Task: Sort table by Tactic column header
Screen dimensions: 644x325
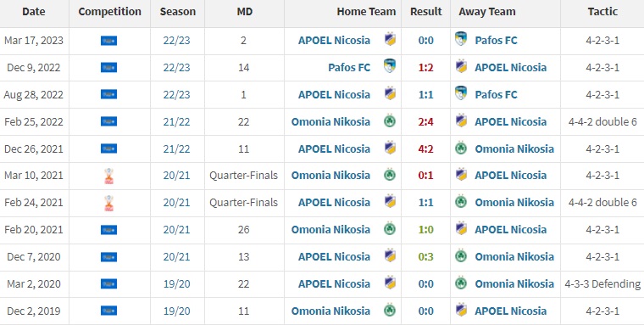Action: [x=602, y=12]
